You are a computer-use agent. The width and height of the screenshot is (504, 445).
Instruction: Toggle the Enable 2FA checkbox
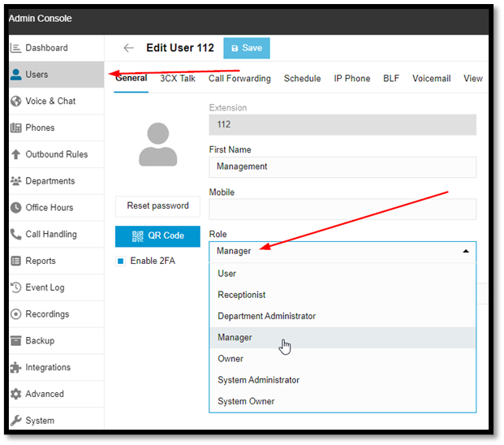(120, 261)
